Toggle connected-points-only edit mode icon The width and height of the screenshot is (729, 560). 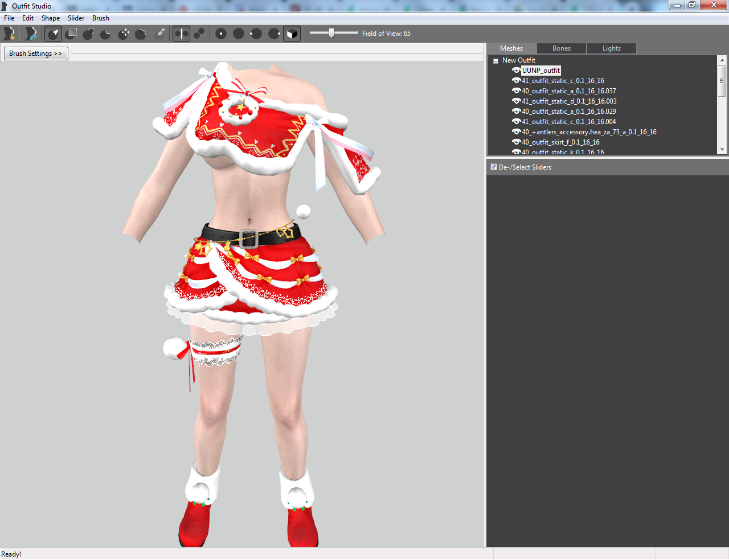click(199, 34)
